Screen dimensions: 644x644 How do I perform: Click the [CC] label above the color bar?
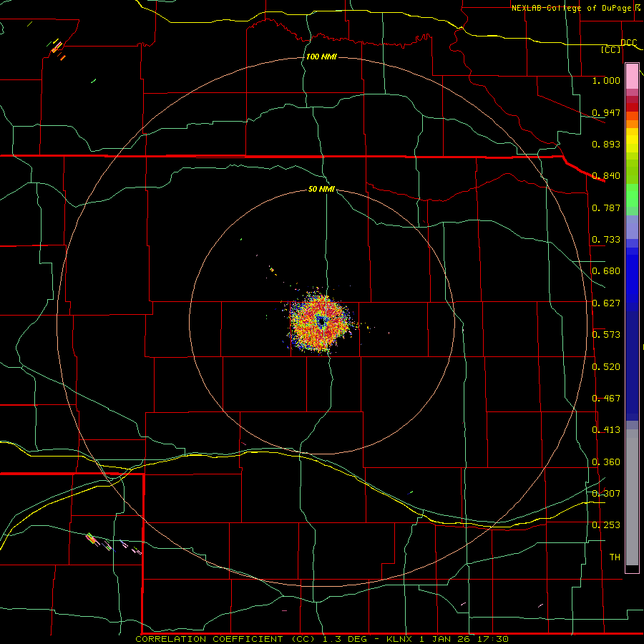pos(611,50)
